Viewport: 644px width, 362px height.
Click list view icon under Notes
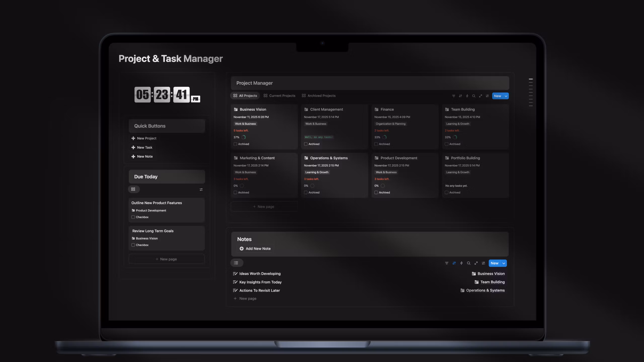(236, 263)
